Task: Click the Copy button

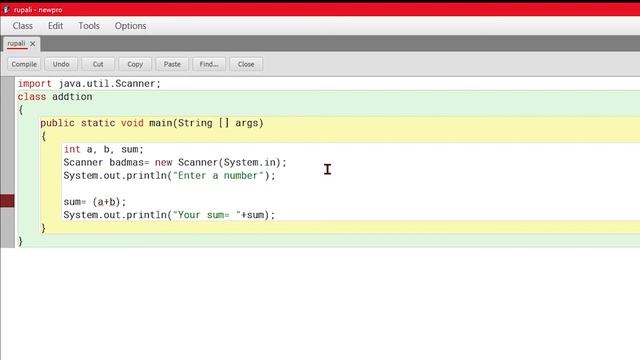Action: pos(135,64)
